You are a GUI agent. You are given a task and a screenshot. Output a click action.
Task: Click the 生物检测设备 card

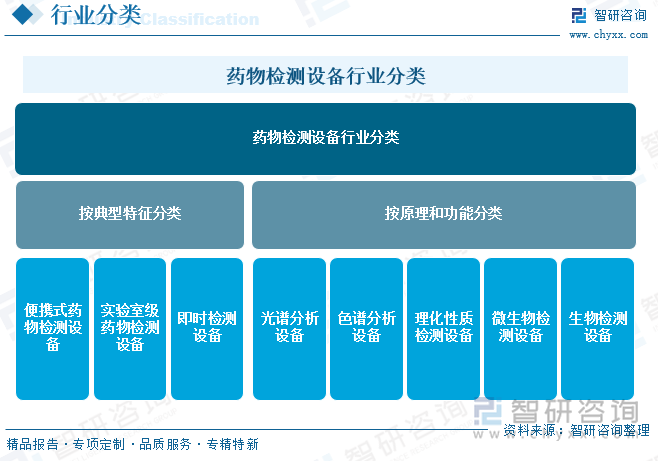pyautogui.click(x=598, y=329)
